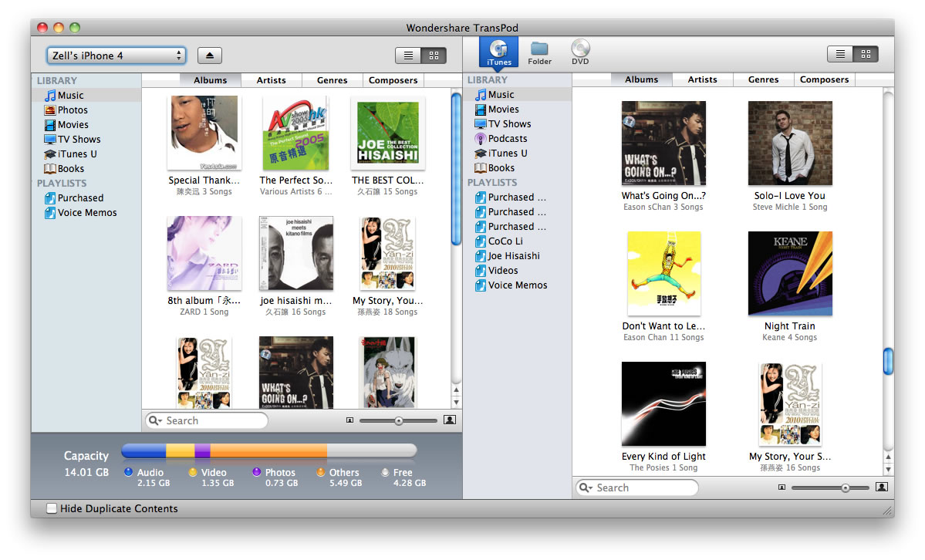Click device pane Search field
The height and width of the screenshot is (560, 925).
207,420
